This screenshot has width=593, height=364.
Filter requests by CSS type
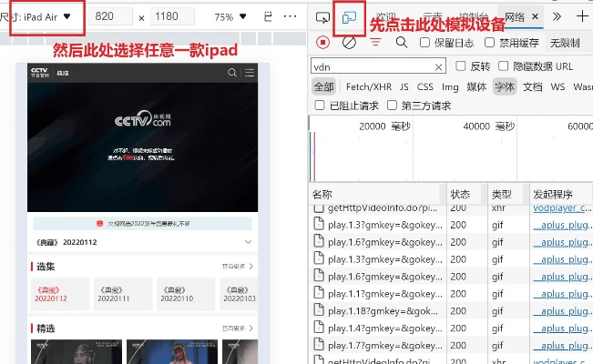(x=425, y=87)
